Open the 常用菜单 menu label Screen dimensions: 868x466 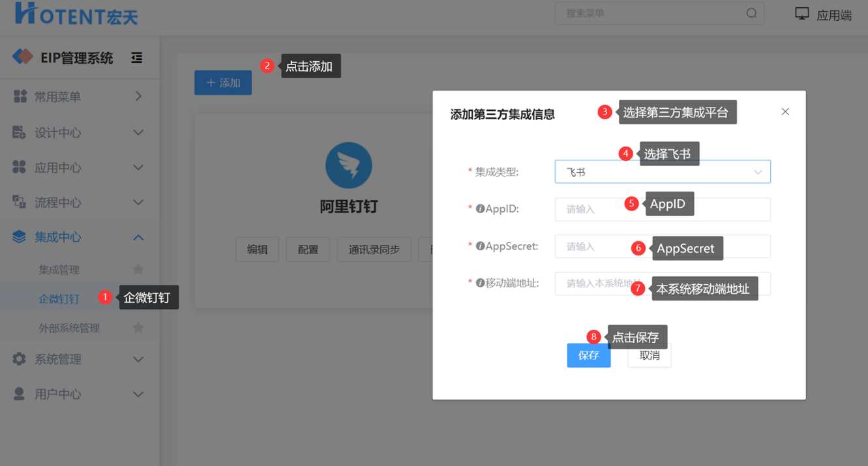click(x=57, y=96)
